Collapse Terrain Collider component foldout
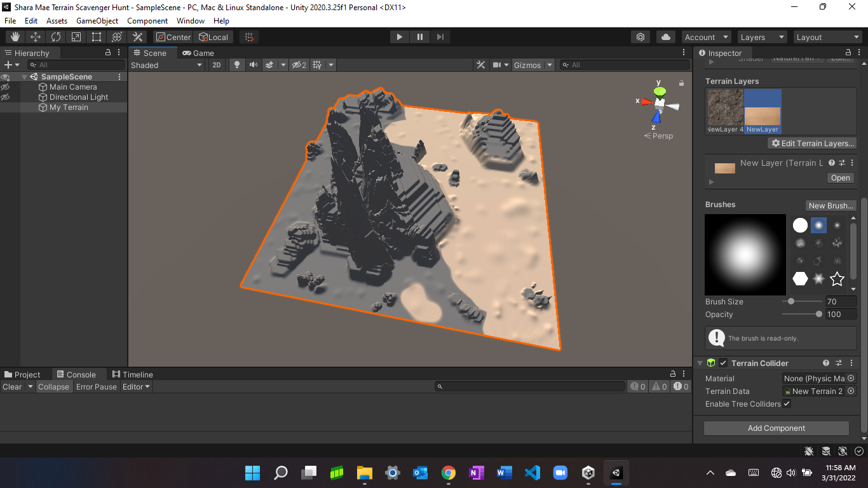This screenshot has height=488, width=868. tap(700, 363)
